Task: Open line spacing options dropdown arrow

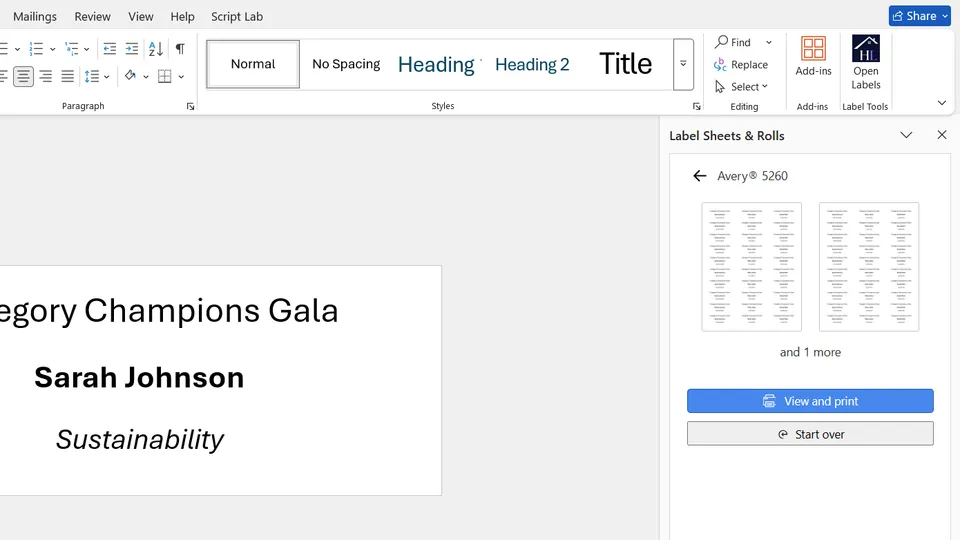Action: 107,77
